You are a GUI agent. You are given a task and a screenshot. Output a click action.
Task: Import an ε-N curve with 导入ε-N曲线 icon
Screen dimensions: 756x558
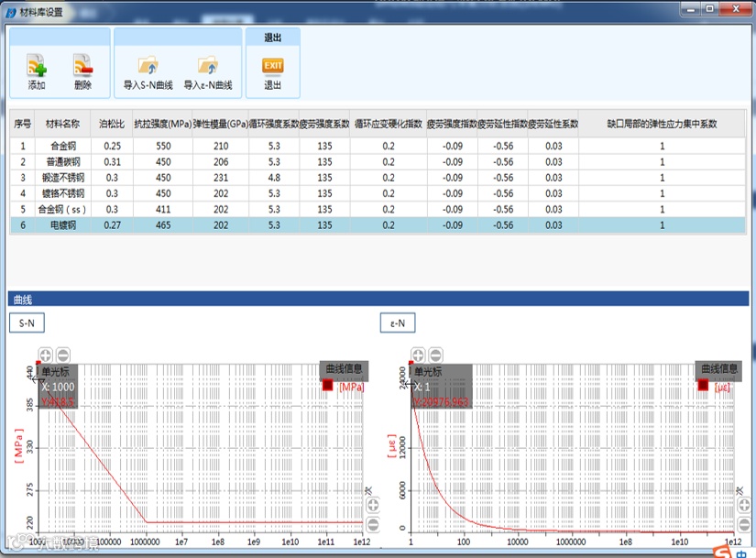click(x=208, y=66)
